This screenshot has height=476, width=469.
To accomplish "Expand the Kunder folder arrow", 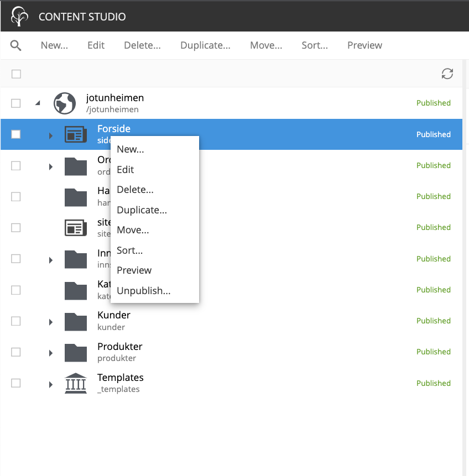I will 51,322.
